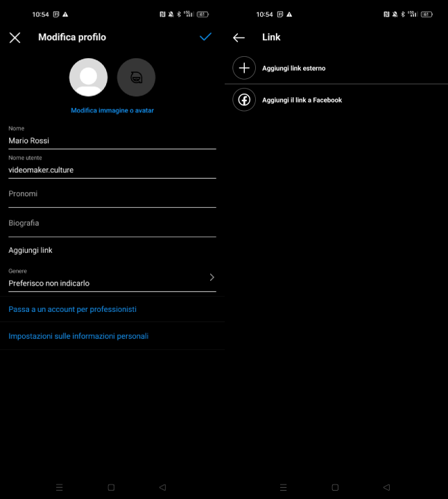
Task: Tap the default profile picture circle
Action: coord(88,77)
